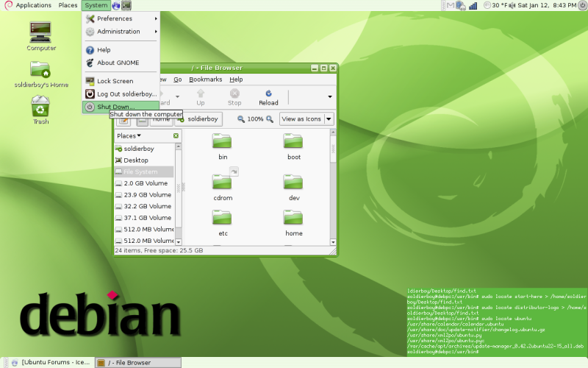The image size is (588, 368).
Task: Click the power button in the panel corner
Action: [x=582, y=5]
